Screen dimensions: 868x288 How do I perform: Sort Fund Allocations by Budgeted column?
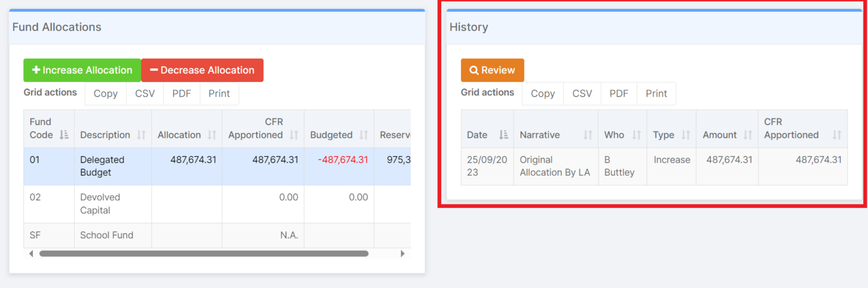(363, 135)
